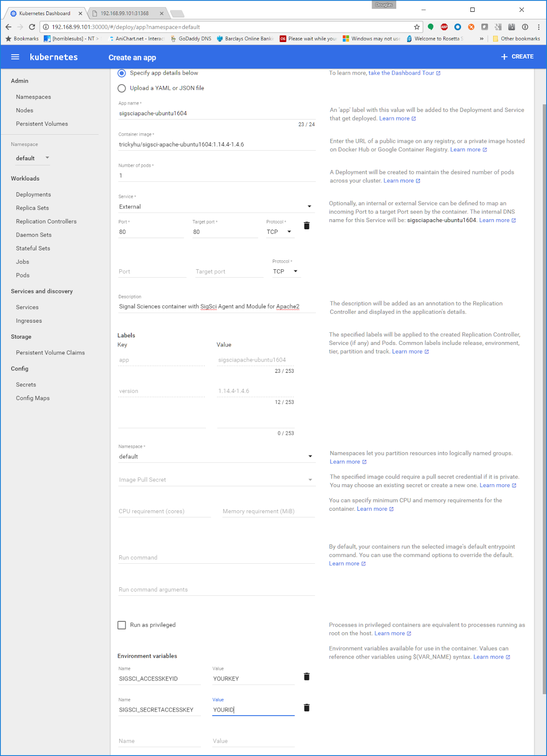Click the Container image input field
Image resolution: width=547 pixels, height=756 pixels.
pyautogui.click(x=217, y=145)
